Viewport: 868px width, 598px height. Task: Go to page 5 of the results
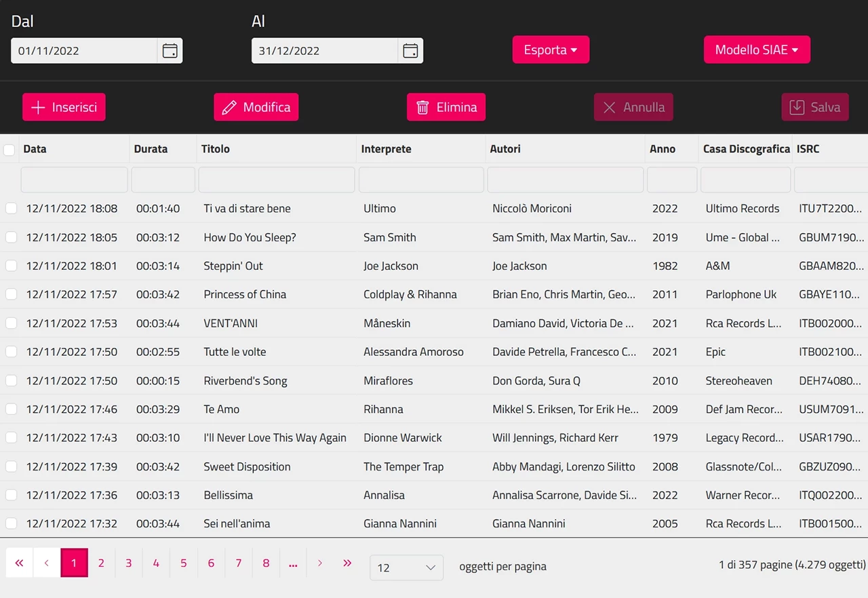[183, 563]
